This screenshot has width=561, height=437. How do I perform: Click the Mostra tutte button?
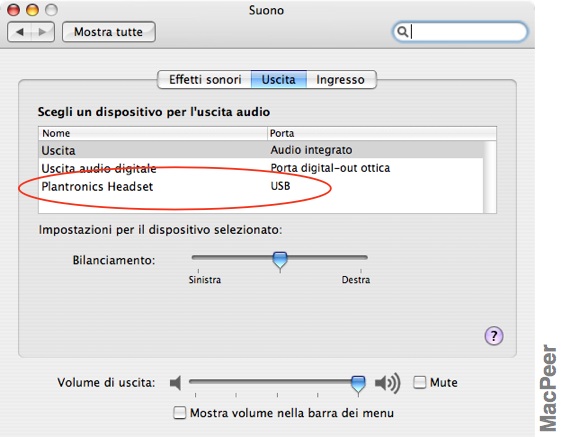click(x=109, y=32)
